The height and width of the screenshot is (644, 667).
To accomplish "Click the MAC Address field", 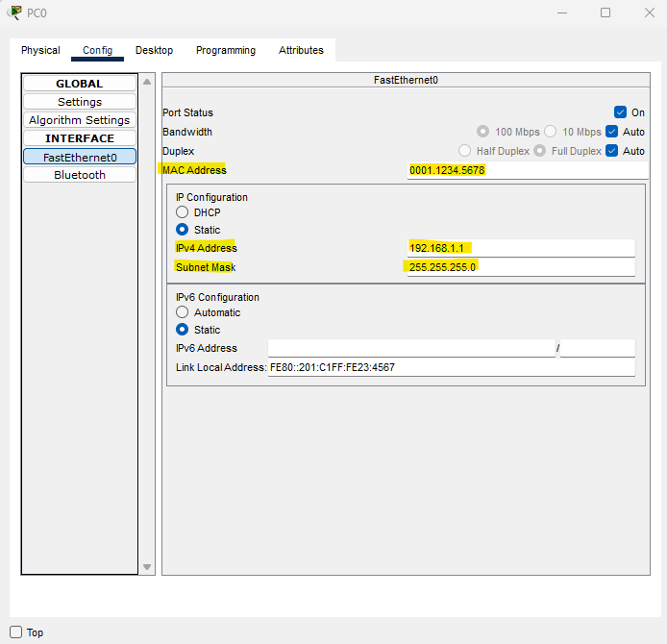I will 528,170.
